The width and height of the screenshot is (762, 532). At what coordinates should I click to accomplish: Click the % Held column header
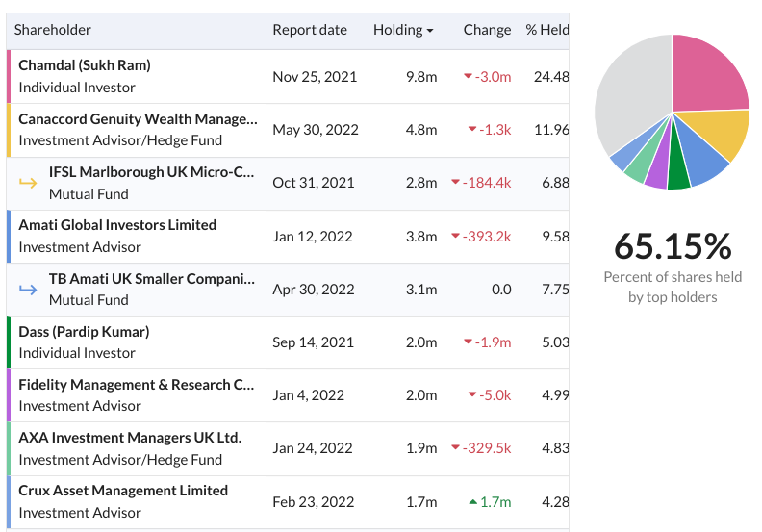pos(547,30)
